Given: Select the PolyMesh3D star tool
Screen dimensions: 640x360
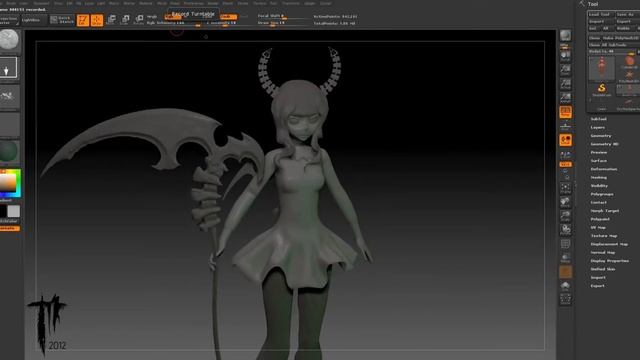Looking at the screenshot, I should pyautogui.click(x=629, y=76).
